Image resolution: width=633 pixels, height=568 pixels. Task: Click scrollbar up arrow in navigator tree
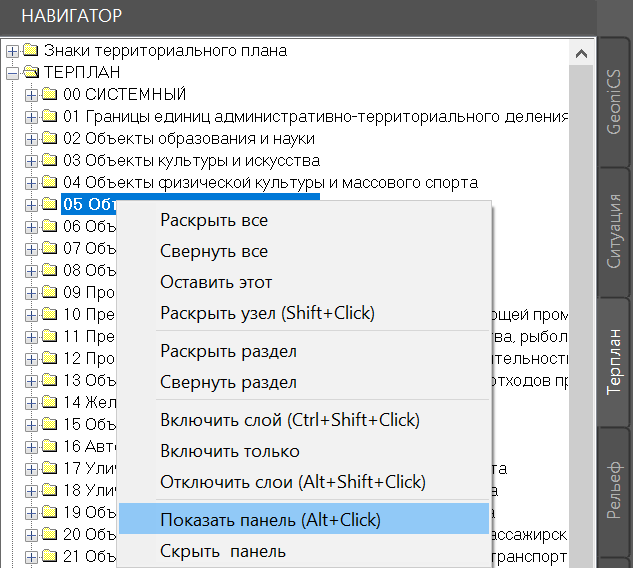click(582, 51)
